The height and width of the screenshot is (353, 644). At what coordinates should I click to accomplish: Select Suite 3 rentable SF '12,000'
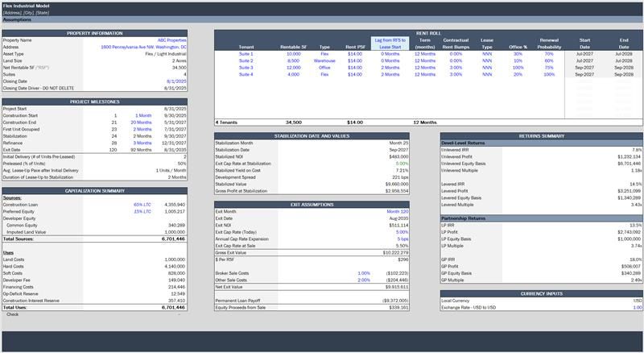click(294, 68)
